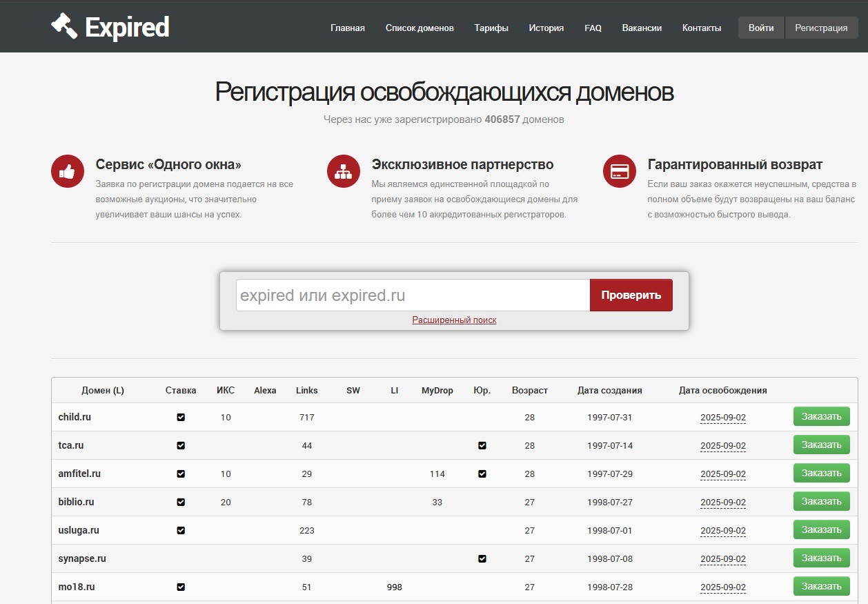Image resolution: width=868 pixels, height=604 pixels.
Task: Toggle Ставка checkbox in usluga.ru row
Action: [x=181, y=531]
